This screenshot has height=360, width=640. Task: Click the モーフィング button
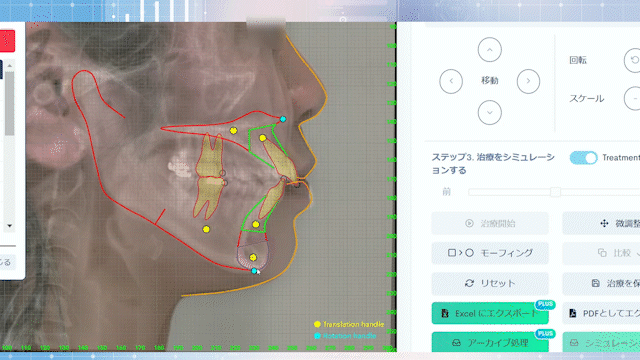point(490,253)
